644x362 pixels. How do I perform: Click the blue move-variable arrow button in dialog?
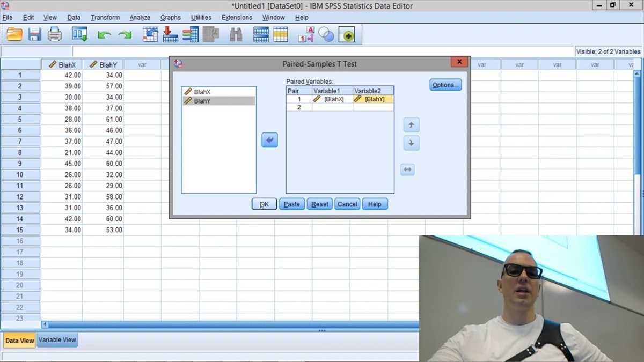[269, 141]
